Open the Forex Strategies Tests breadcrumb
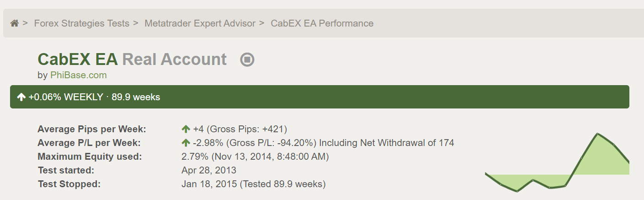Image resolution: width=644 pixels, height=200 pixels. (82, 23)
